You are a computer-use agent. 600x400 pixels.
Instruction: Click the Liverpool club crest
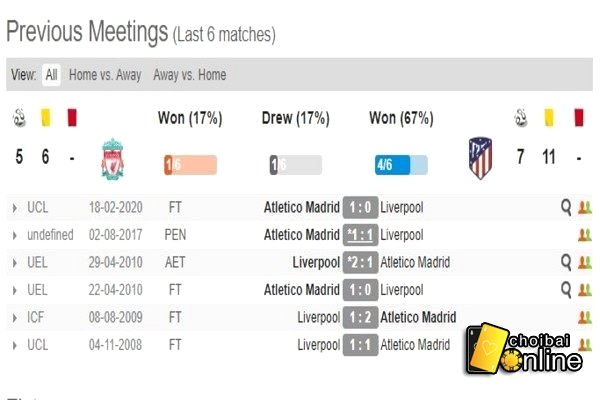point(112,159)
